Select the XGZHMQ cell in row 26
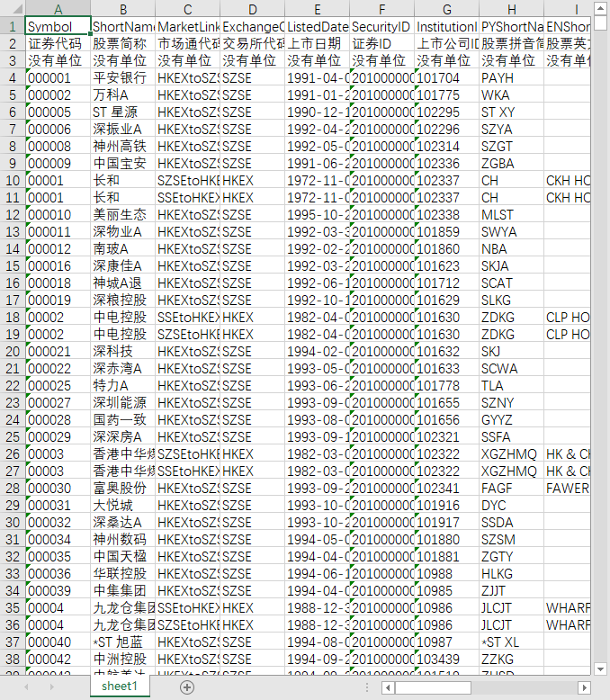The height and width of the screenshot is (700, 610). click(x=511, y=454)
